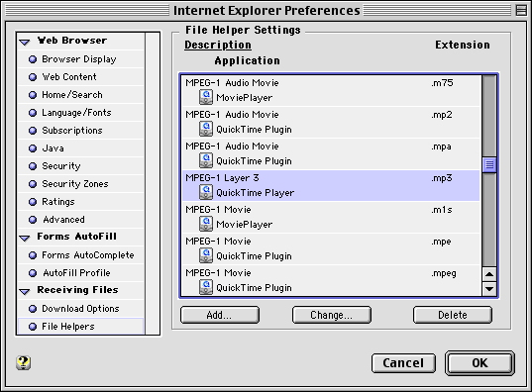Open Forms AutoComplete preferences
532x392 pixels.
coord(81,255)
